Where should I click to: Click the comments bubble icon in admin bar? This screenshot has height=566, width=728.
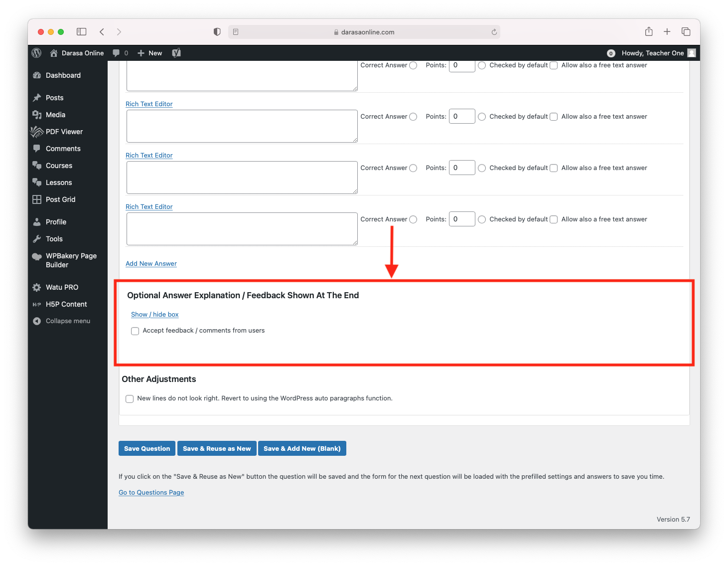click(116, 53)
